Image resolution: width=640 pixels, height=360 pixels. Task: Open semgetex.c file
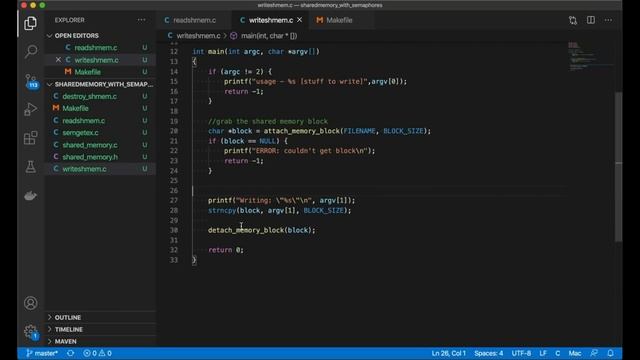80,133
